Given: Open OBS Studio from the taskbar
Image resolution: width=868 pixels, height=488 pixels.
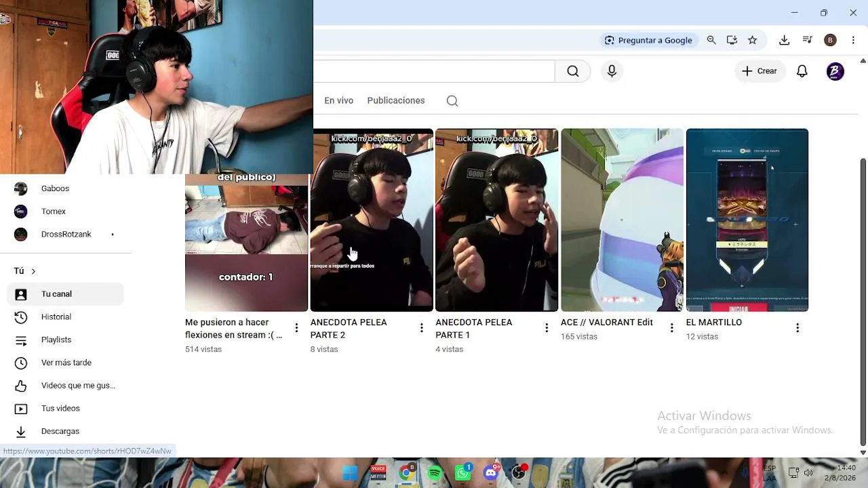Looking at the screenshot, I should (x=520, y=472).
